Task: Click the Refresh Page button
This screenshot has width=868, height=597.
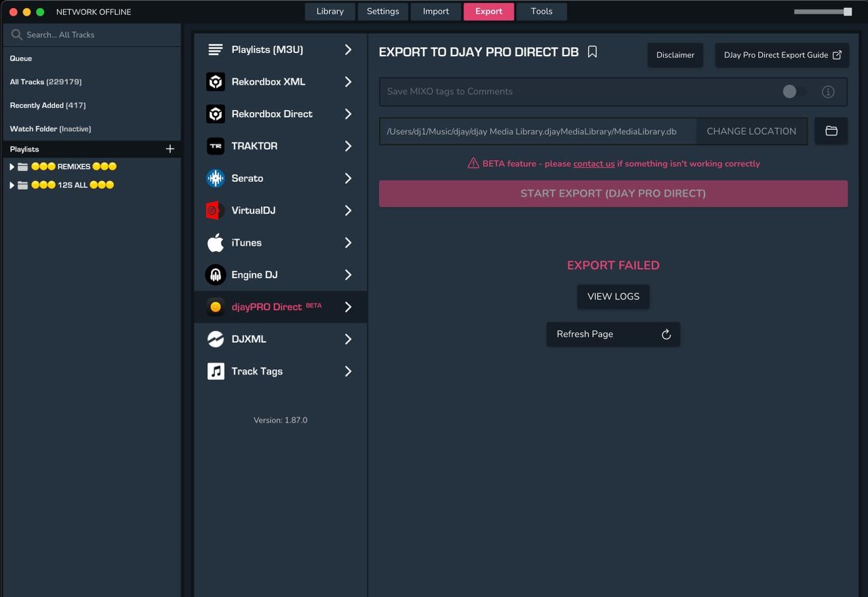Action: coord(612,334)
